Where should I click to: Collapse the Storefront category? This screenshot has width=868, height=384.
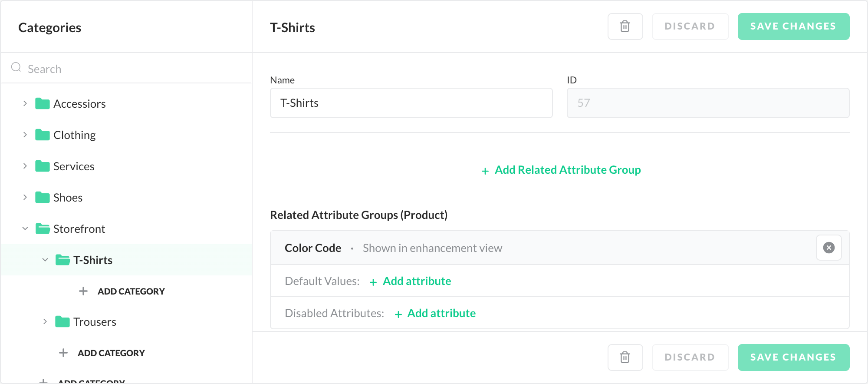click(x=25, y=229)
